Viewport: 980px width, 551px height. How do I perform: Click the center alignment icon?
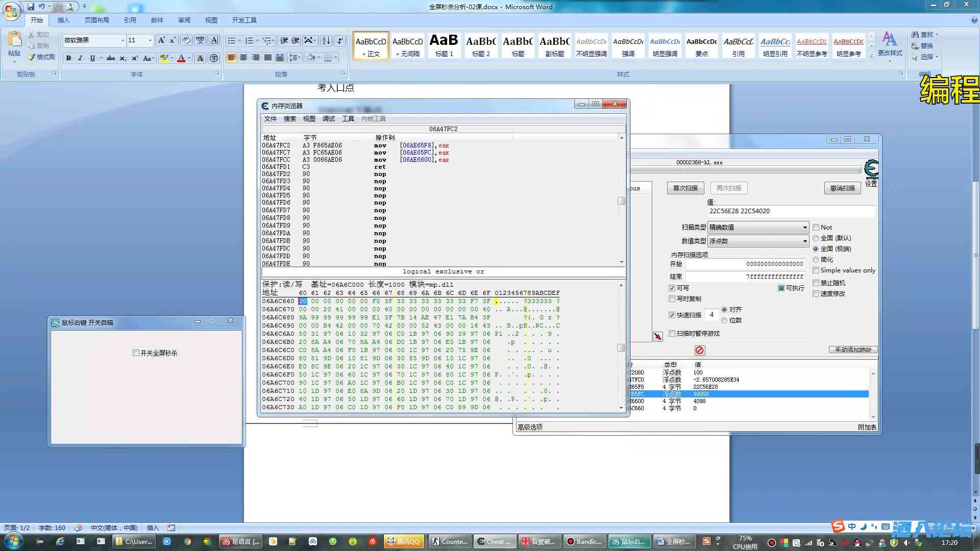pos(243,58)
